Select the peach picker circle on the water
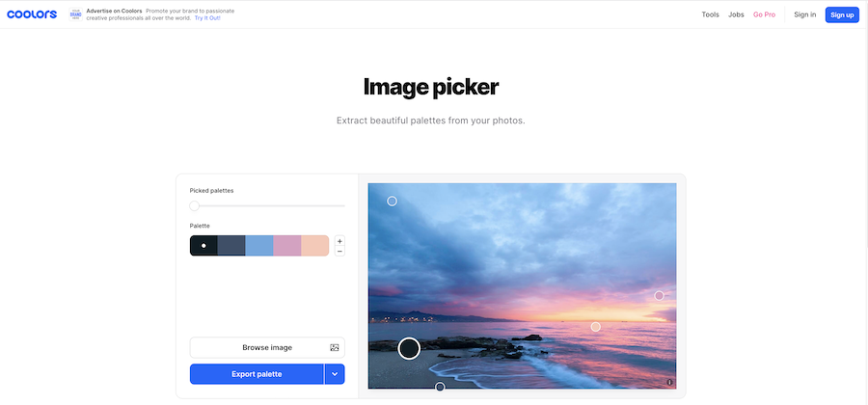 (596, 327)
